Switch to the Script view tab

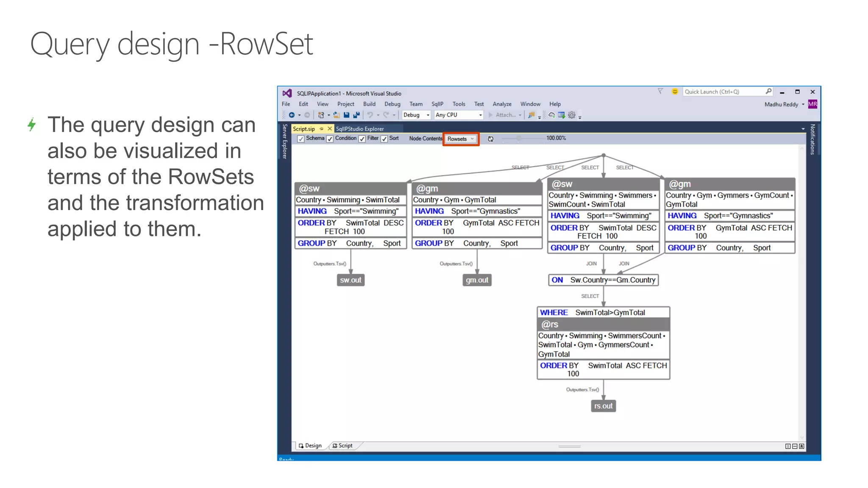point(343,446)
